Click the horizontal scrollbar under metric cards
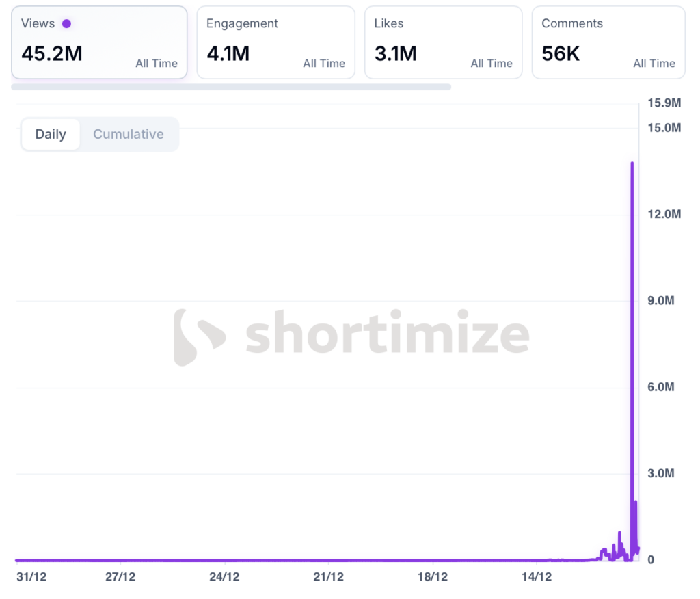Viewport: 700px width, 599px height. 231,87
